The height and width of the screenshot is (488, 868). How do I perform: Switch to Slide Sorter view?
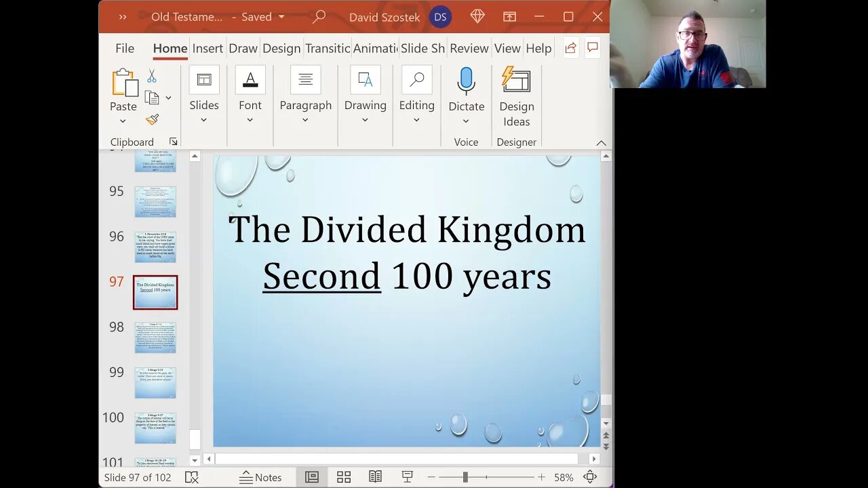[344, 477]
